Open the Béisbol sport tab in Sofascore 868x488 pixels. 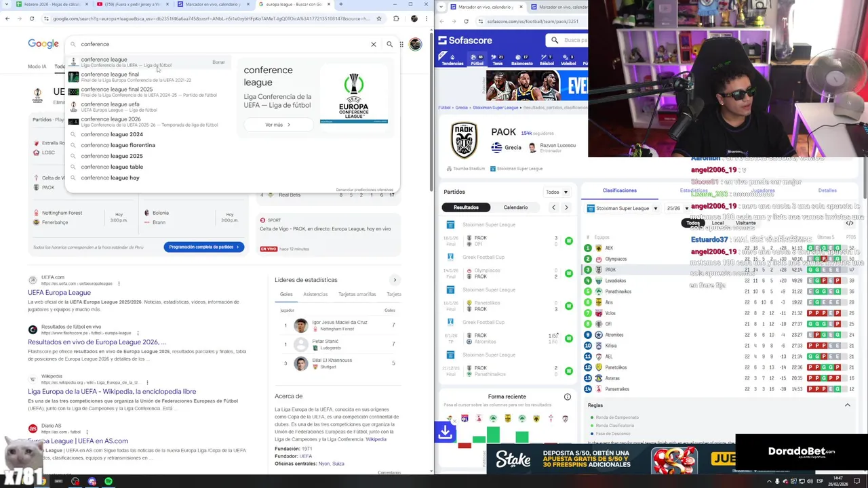pyautogui.click(x=548, y=60)
